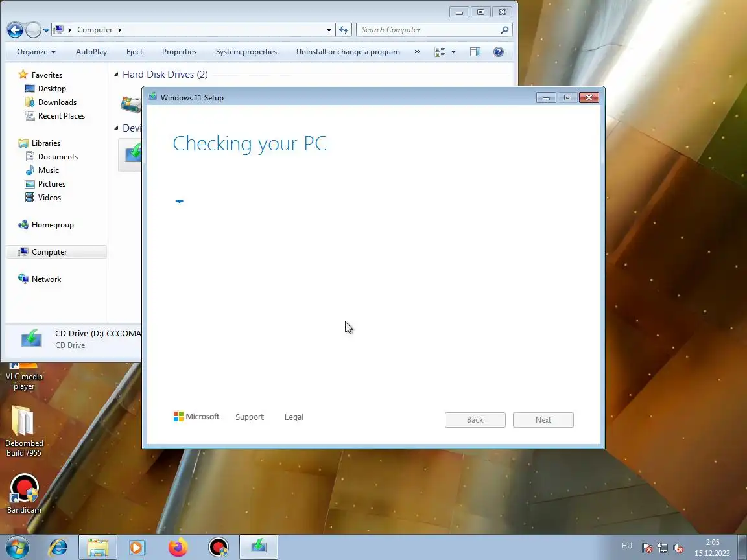Click into the Search Computer field

tap(434, 30)
